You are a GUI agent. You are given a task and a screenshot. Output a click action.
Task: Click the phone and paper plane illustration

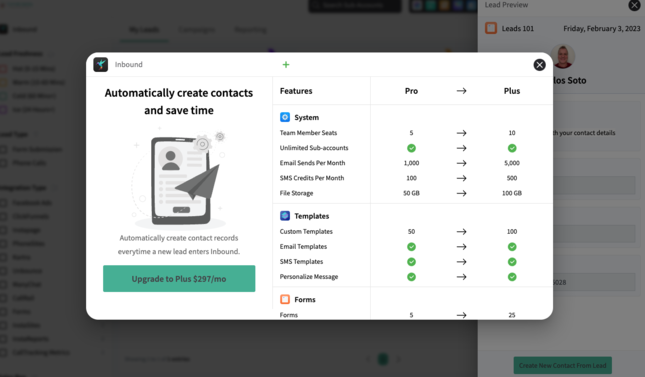tap(179, 178)
